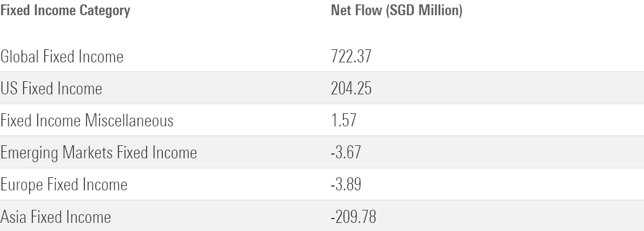
Task: Click the Fixed Income Category column header
Action: (65, 11)
